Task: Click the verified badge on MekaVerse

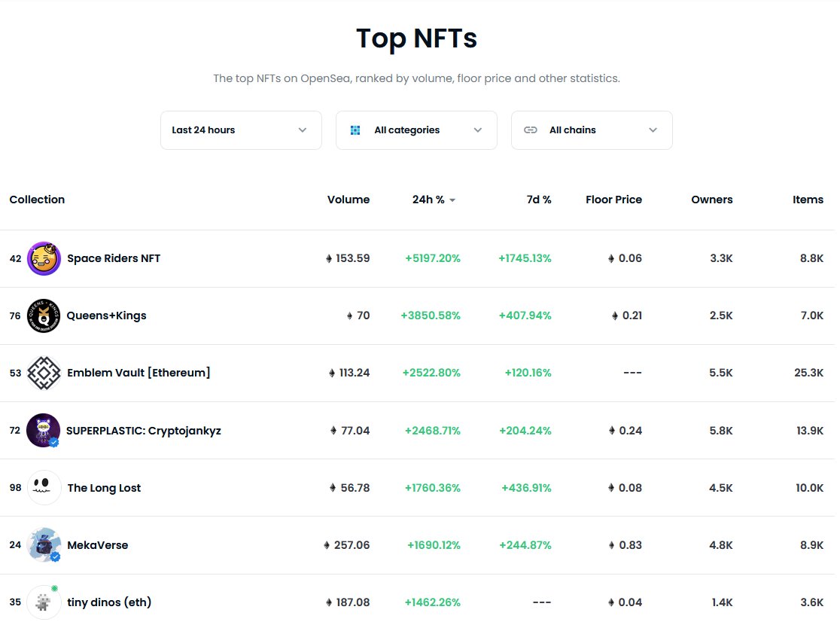Action: tap(55, 557)
